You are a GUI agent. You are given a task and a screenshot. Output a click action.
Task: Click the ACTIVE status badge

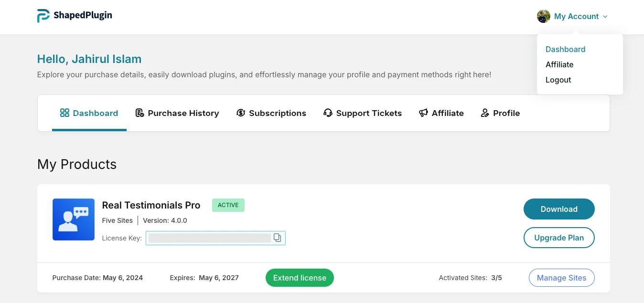(x=228, y=205)
